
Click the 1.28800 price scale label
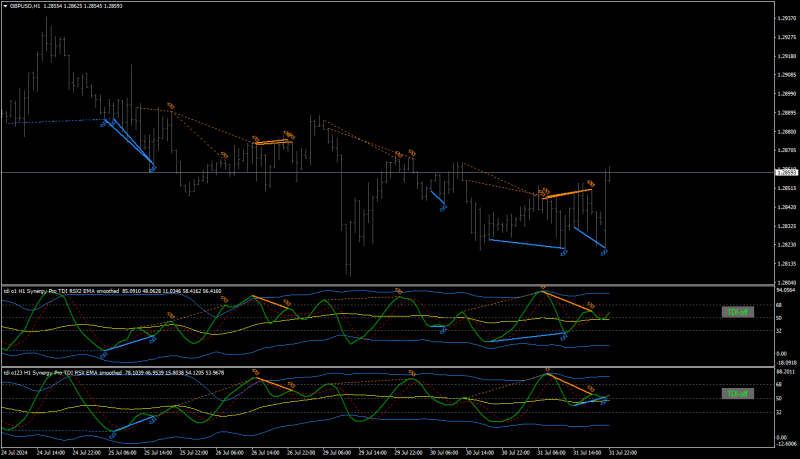(x=786, y=132)
